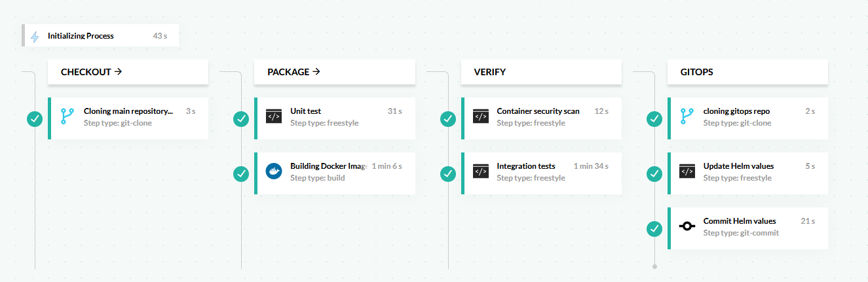Click git branch icon on cloning gitops repo
The height and width of the screenshot is (282, 868).
(687, 117)
